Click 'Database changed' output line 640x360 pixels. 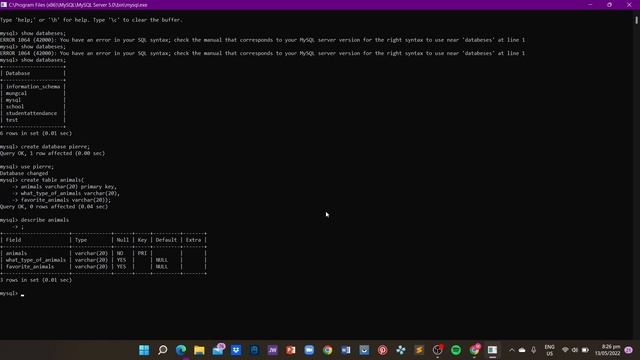(24, 173)
